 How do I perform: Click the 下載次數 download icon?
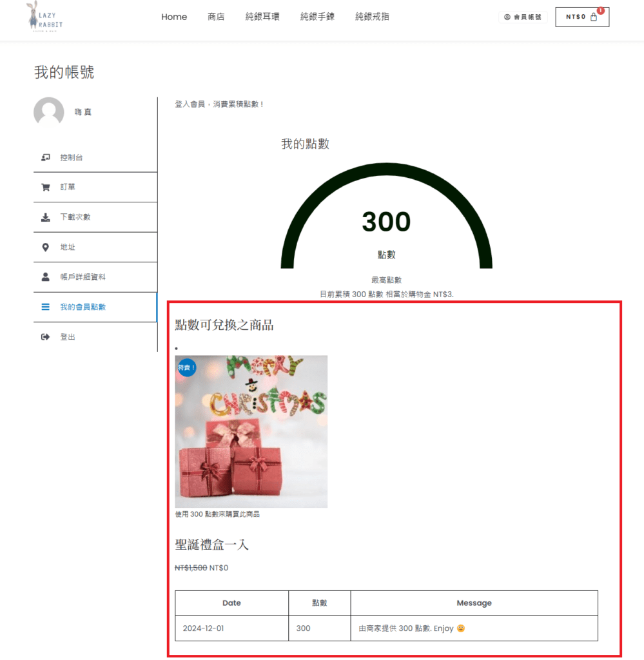pyautogui.click(x=45, y=217)
